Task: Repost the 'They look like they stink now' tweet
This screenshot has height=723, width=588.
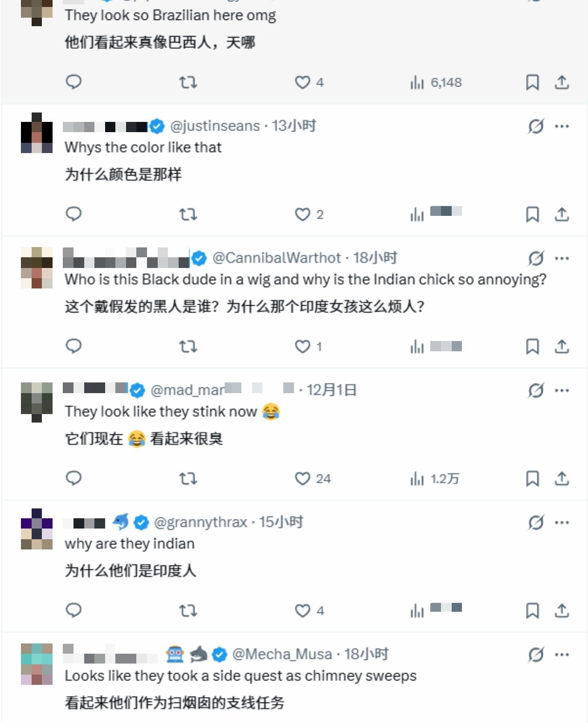Action: coord(188,478)
